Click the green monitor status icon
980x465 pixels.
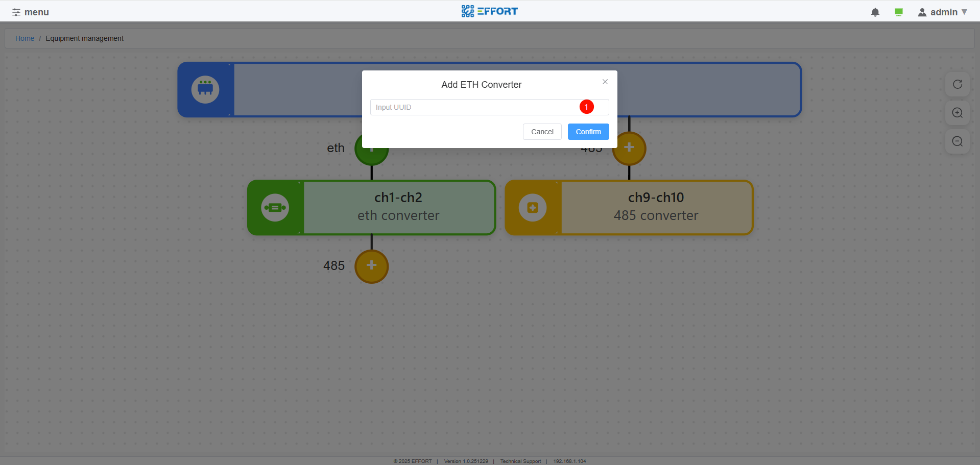click(899, 12)
